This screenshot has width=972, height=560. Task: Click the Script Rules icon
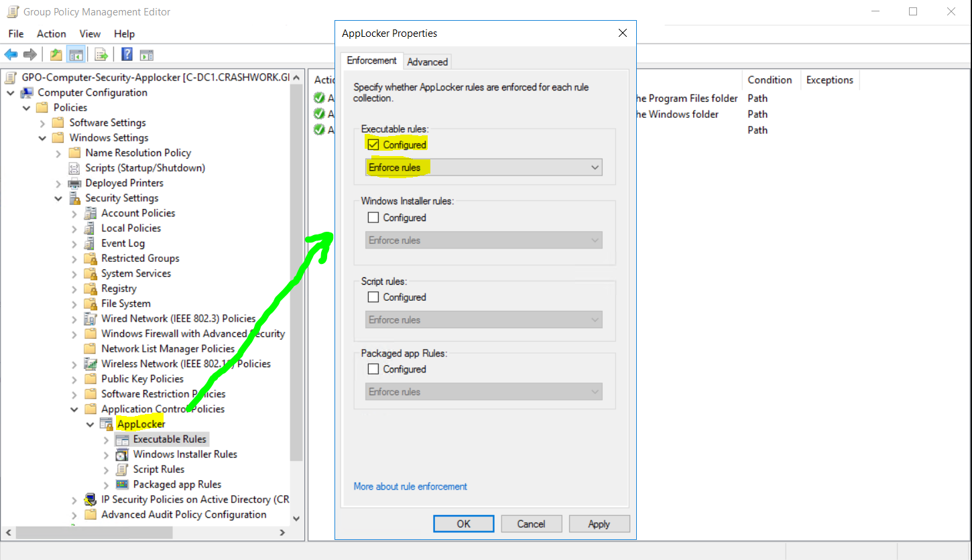click(x=122, y=470)
